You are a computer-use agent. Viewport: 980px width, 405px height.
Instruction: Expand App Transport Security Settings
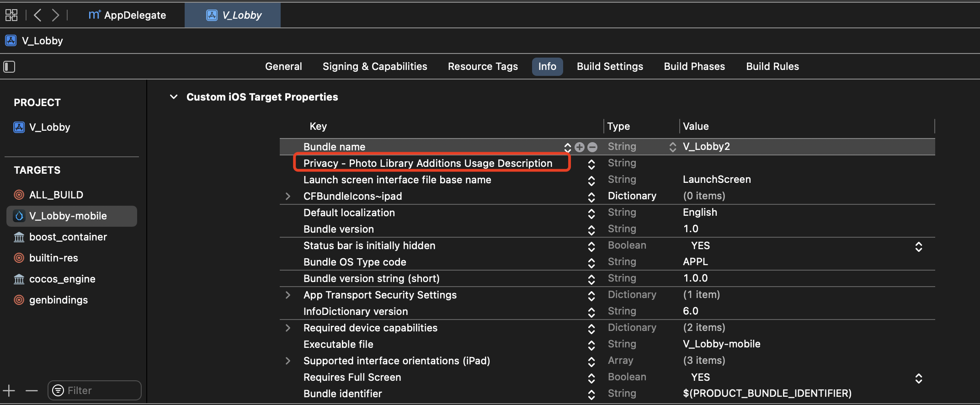tap(288, 295)
